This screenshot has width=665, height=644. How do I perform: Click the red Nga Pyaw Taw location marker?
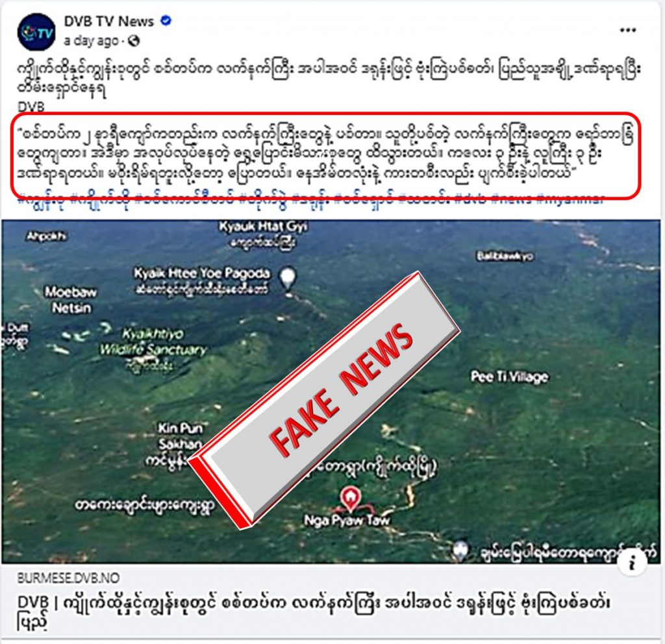click(350, 498)
